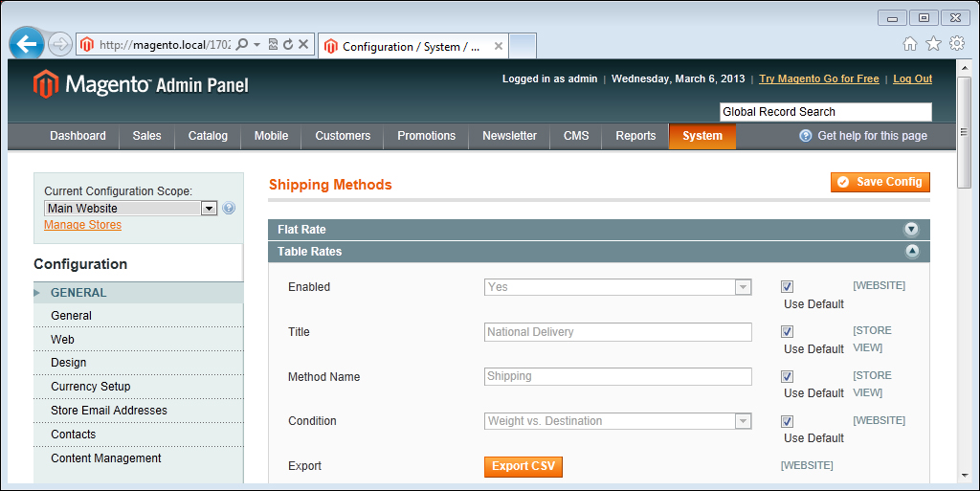Screen dimensions: 980x491
Task: Click the help icon beside scope dropdown
Action: (x=229, y=209)
